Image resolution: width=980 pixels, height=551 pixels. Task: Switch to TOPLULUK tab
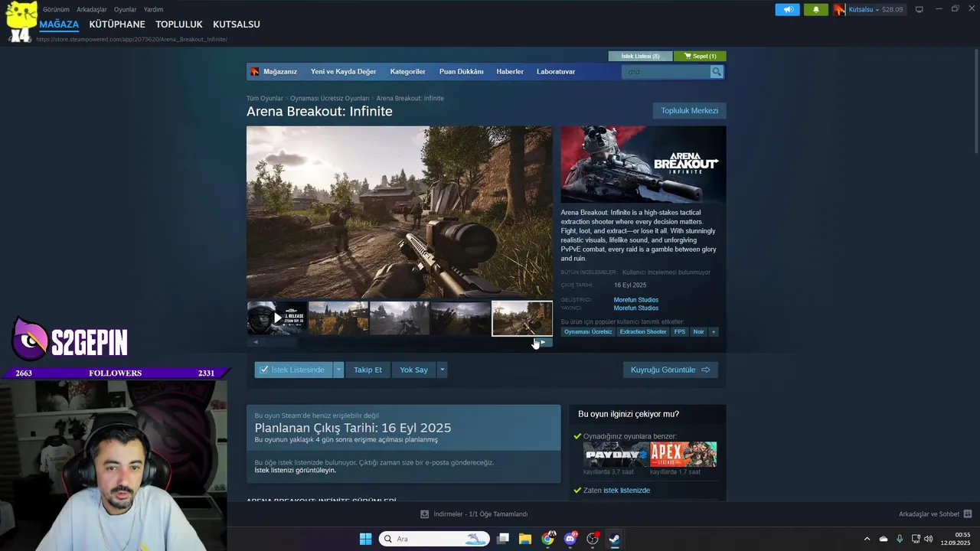point(179,24)
